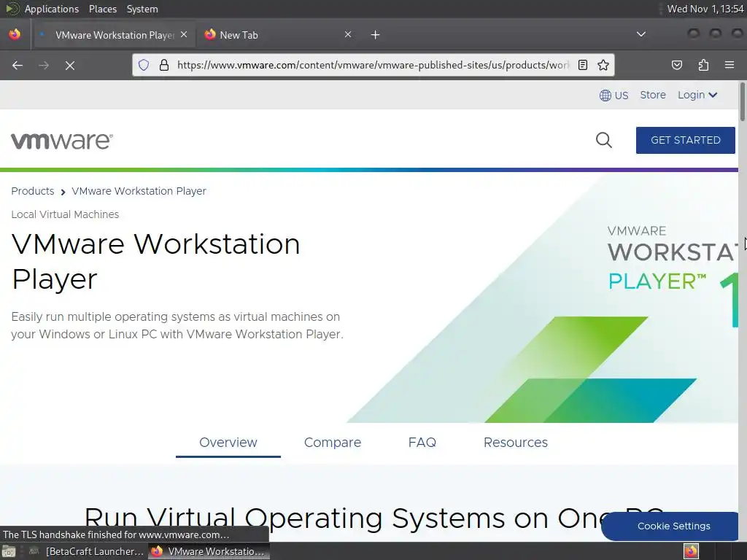The image size is (747, 560).
Task: Open the Pocket save icon
Action: [x=676, y=65]
